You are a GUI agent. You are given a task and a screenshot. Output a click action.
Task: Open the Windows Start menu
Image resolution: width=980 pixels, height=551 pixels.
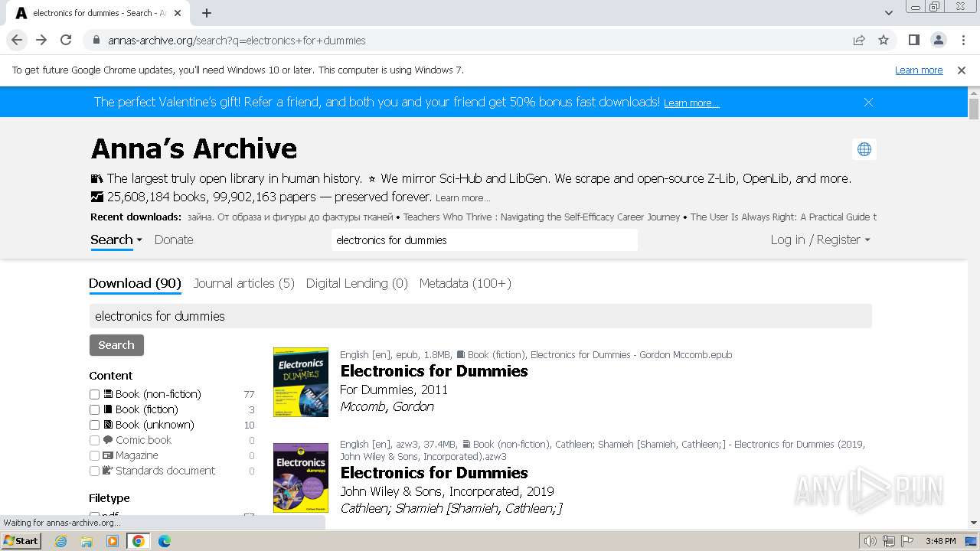21,540
